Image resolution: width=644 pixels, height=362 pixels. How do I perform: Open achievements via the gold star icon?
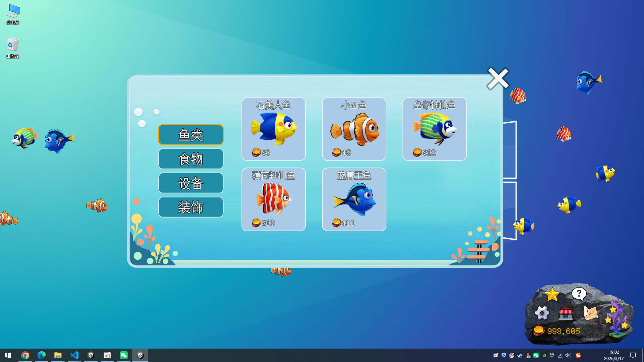click(x=552, y=294)
